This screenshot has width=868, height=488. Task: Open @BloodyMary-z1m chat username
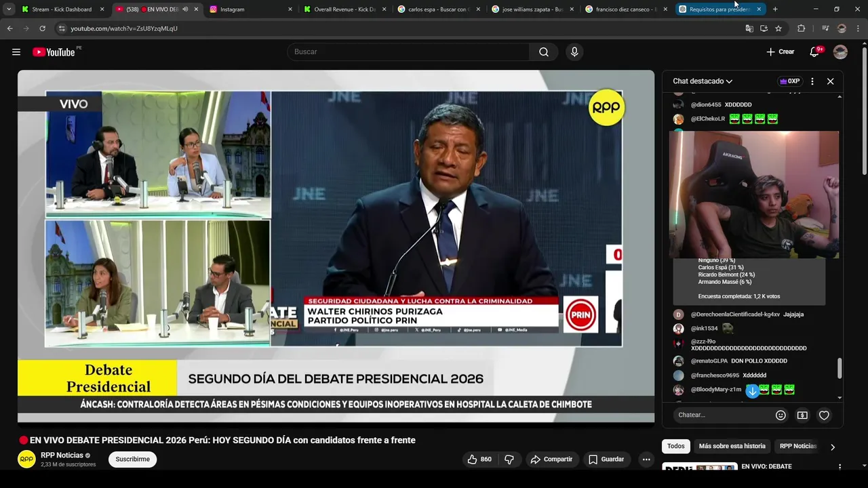[x=716, y=390]
